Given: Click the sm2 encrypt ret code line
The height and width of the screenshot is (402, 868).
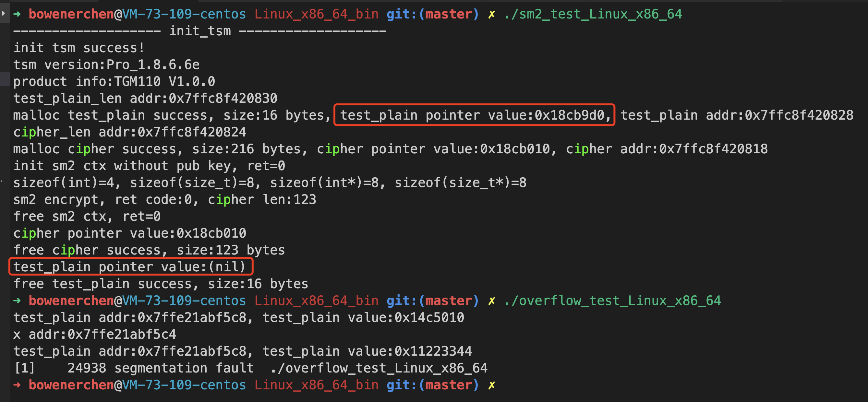Looking at the screenshot, I should click(x=164, y=200).
